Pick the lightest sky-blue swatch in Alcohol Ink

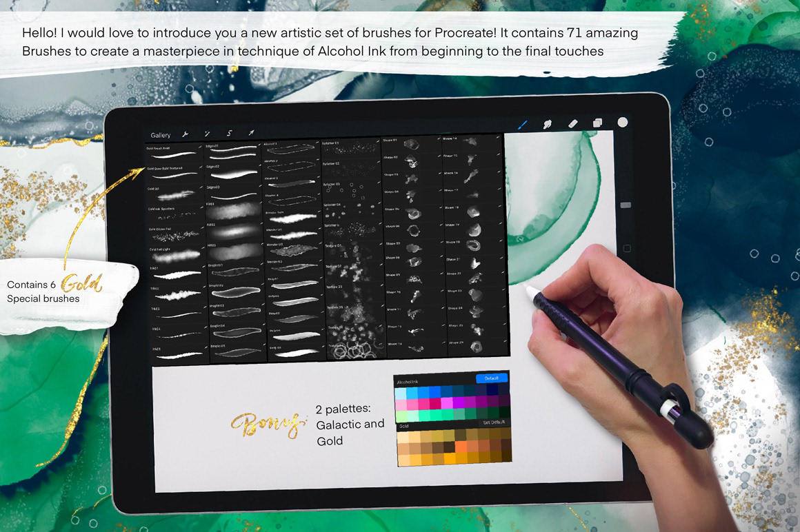[x=401, y=393]
